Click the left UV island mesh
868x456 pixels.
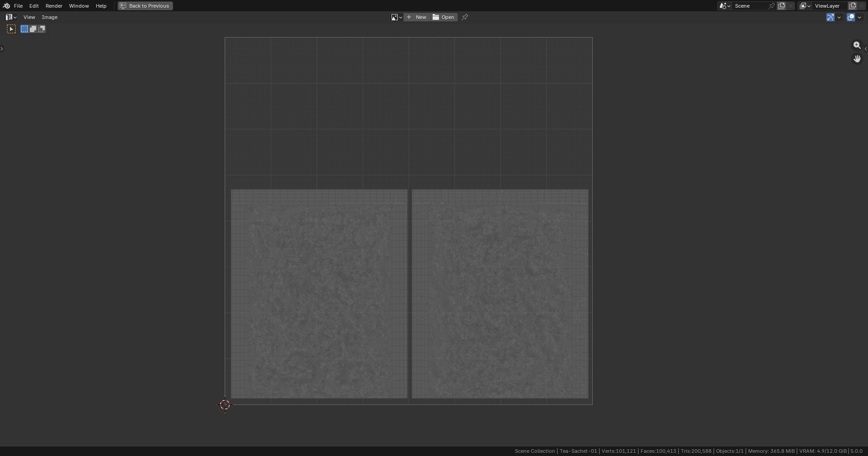coord(319,294)
